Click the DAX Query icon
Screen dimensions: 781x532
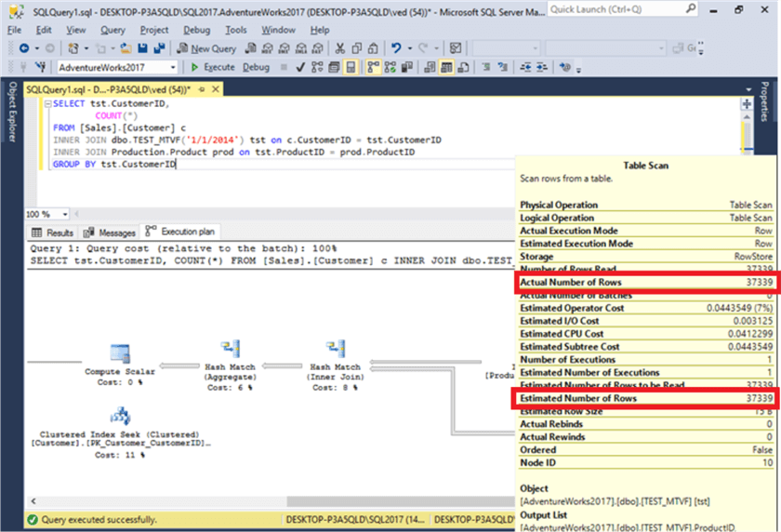[x=318, y=48]
